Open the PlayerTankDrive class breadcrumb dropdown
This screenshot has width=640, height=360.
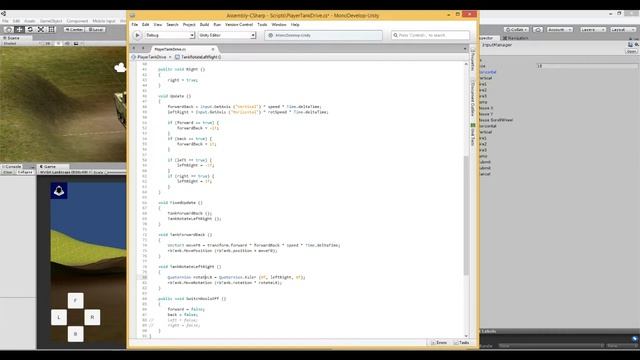pyautogui.click(x=151, y=57)
